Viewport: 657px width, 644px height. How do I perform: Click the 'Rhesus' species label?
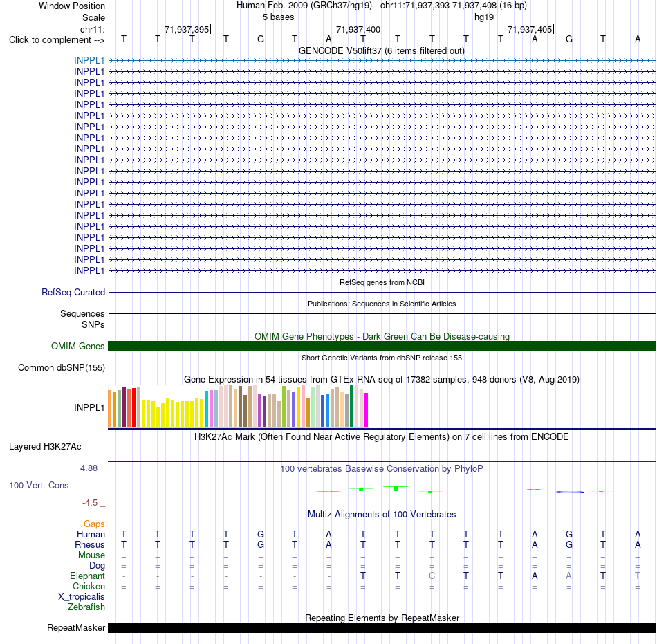pos(90,544)
